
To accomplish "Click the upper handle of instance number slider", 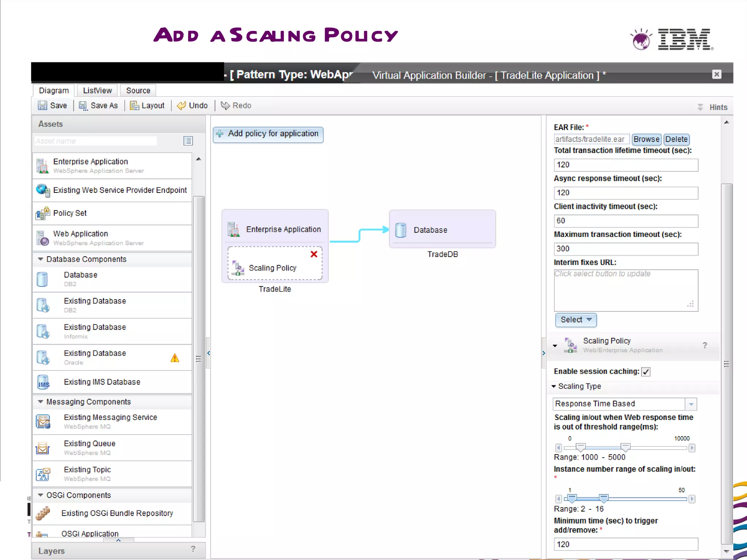I will (x=604, y=498).
